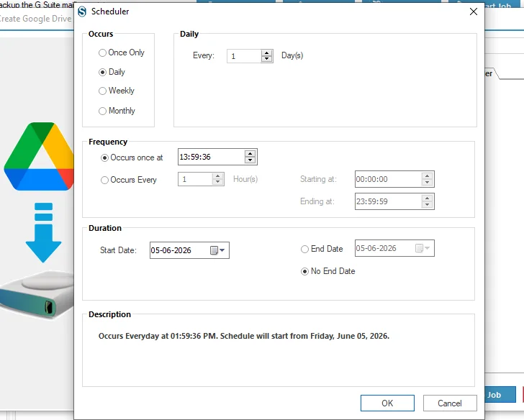Image resolution: width=524 pixels, height=420 pixels.
Task: Increase the Every Day(s) value with up arrow
Action: tap(266, 53)
